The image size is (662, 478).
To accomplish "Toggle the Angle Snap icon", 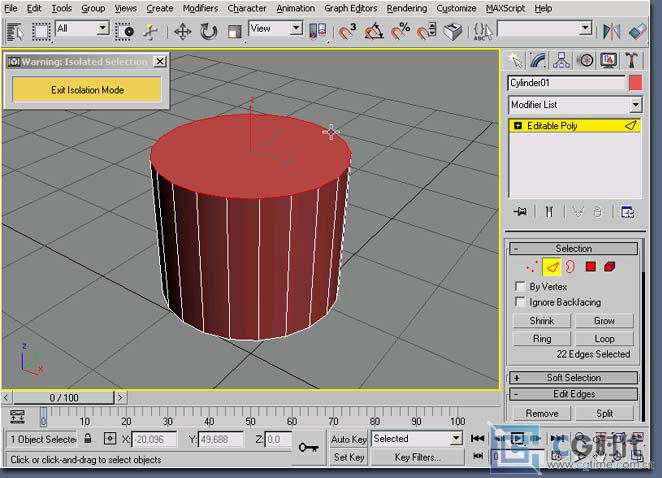I will tap(374, 32).
